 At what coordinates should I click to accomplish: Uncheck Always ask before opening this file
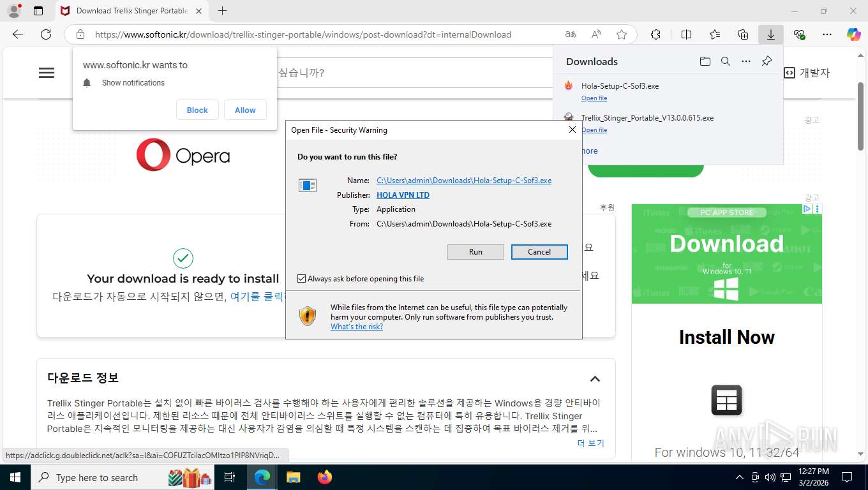(x=302, y=279)
